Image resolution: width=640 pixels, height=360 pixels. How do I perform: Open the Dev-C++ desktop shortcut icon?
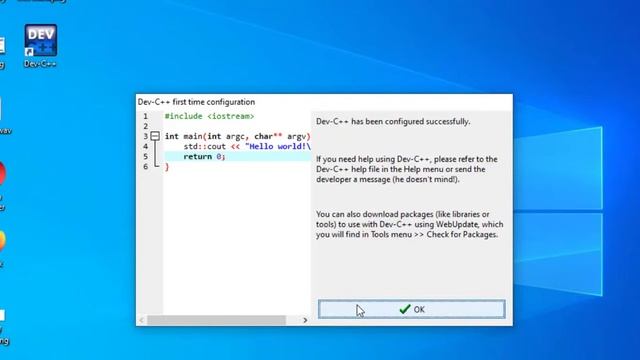[x=40, y=46]
